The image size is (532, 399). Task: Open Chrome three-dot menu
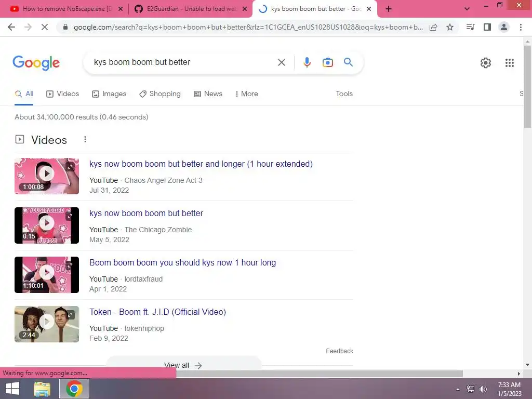point(521,27)
